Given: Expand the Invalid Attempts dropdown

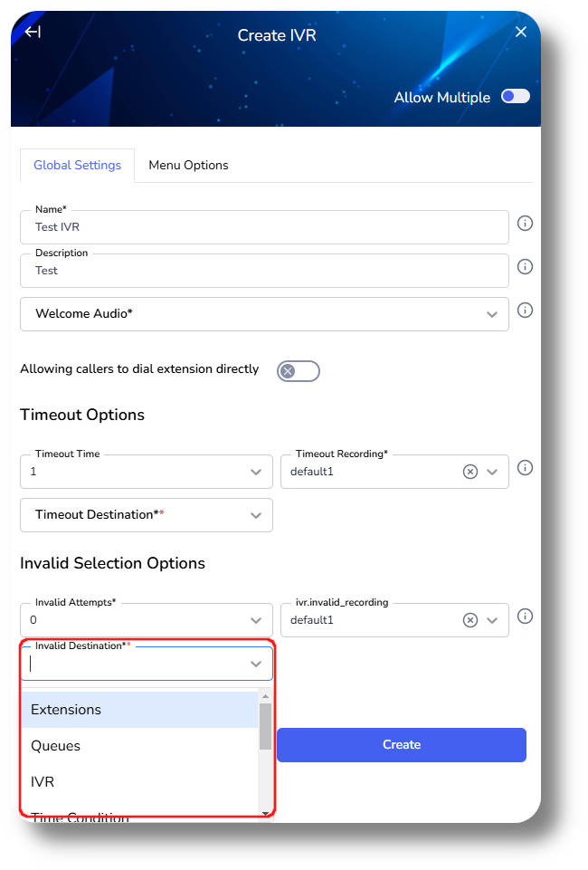Looking at the screenshot, I should click(256, 620).
